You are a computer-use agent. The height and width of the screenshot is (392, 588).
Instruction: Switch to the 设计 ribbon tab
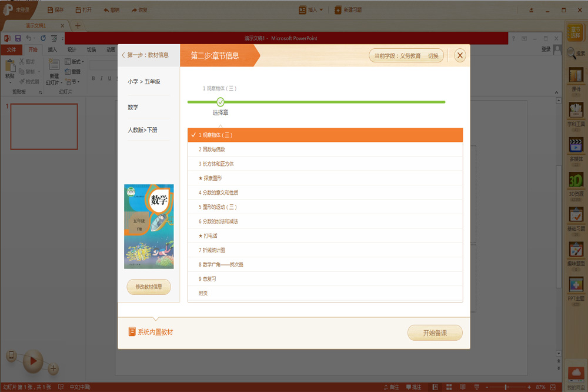pos(72,49)
